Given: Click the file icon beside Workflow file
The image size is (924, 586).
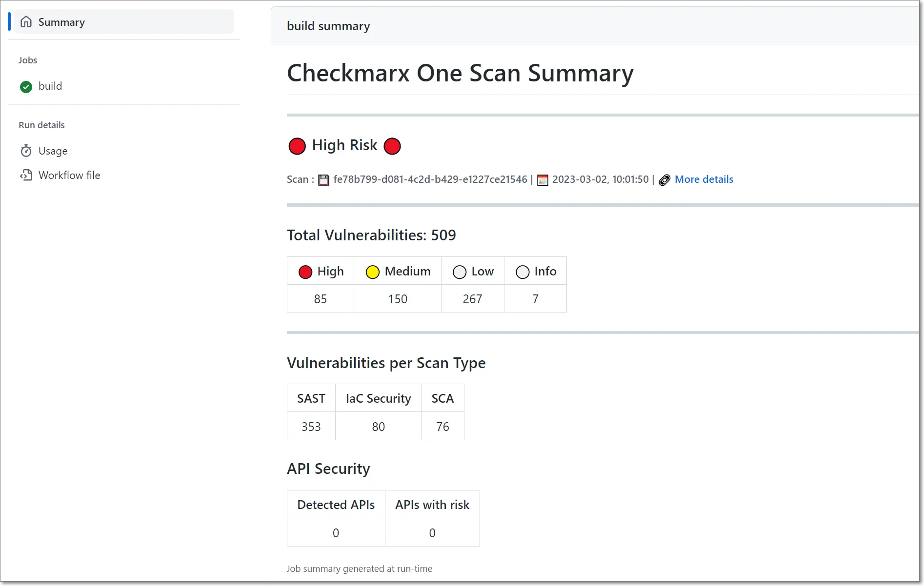Looking at the screenshot, I should pos(26,175).
